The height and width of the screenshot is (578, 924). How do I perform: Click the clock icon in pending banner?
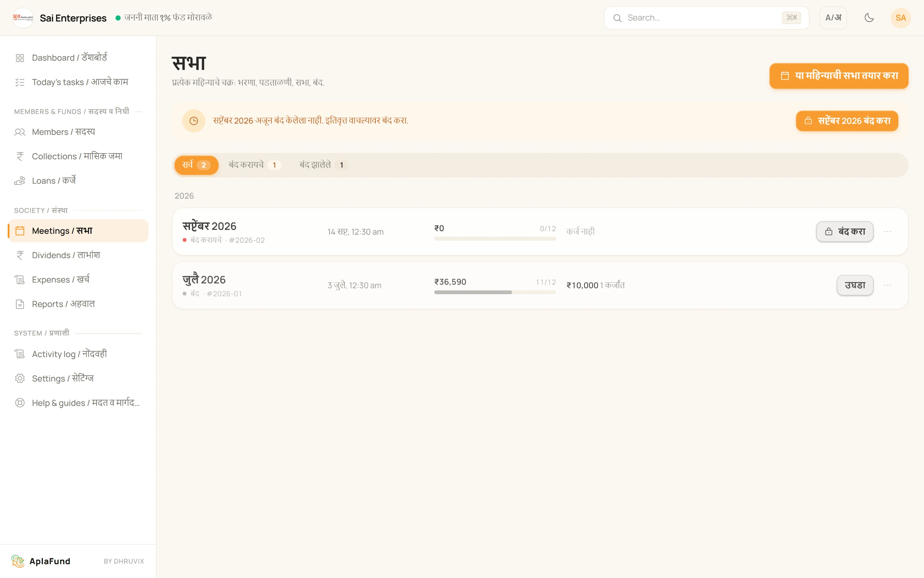tap(193, 121)
